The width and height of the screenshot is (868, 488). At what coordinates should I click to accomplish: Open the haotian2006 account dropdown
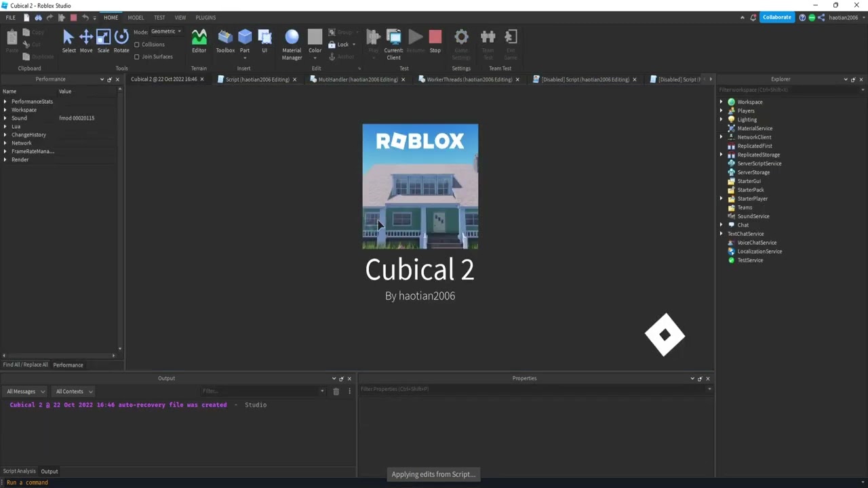pos(846,18)
